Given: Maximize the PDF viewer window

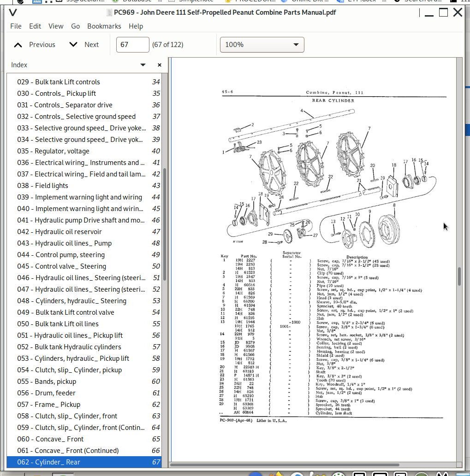Looking at the screenshot, I should (x=443, y=12).
